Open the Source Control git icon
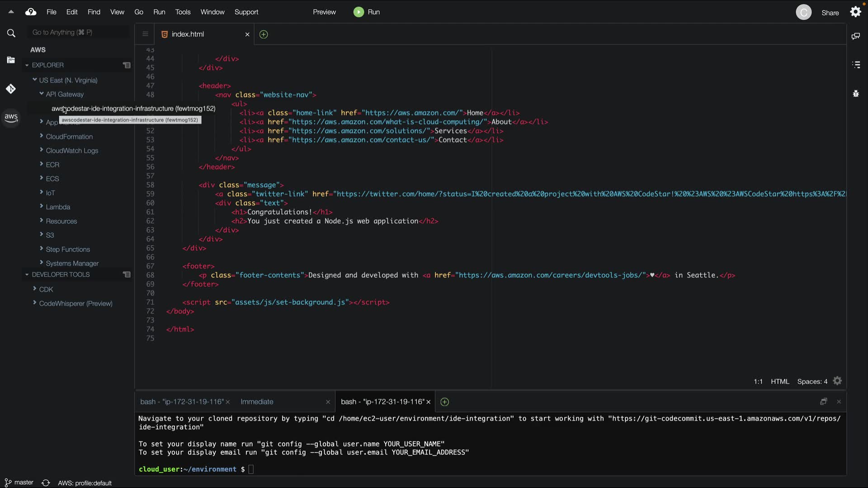Screen dimensions: 868x488 click(x=11, y=89)
